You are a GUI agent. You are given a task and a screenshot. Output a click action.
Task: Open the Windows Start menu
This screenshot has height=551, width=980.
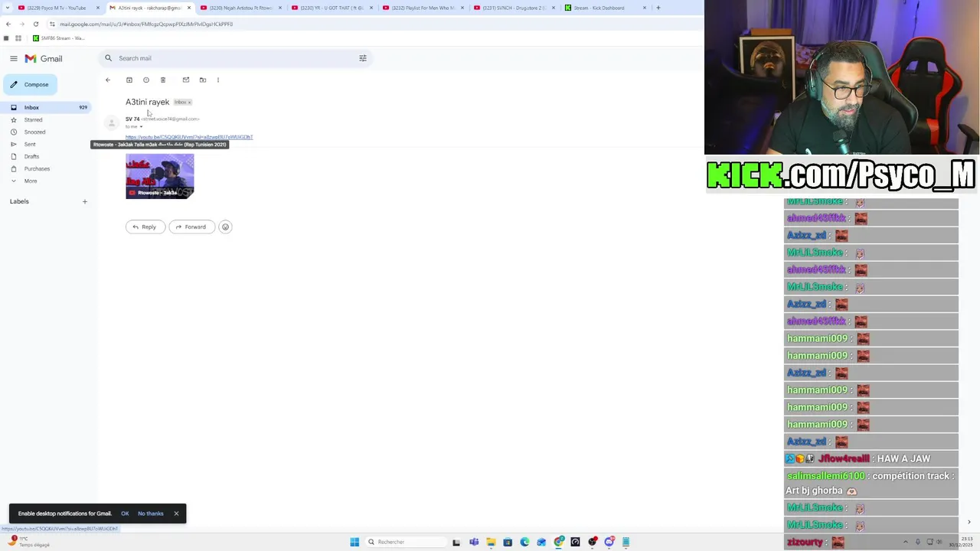[354, 542]
